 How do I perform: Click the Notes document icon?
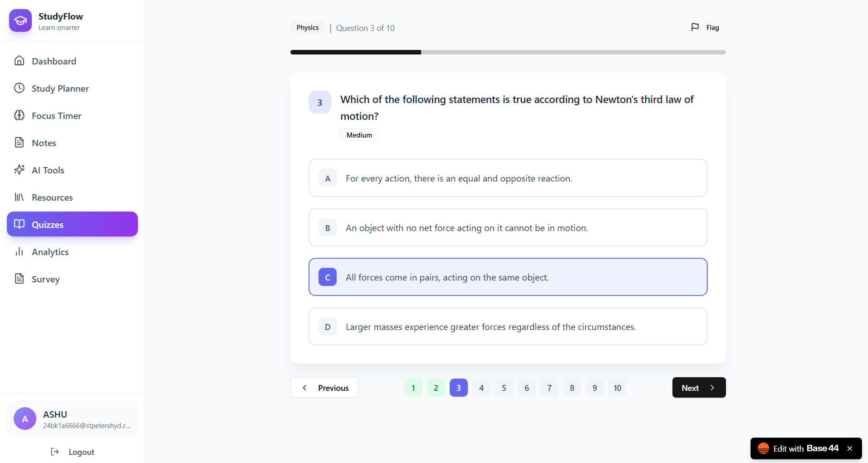tap(19, 143)
